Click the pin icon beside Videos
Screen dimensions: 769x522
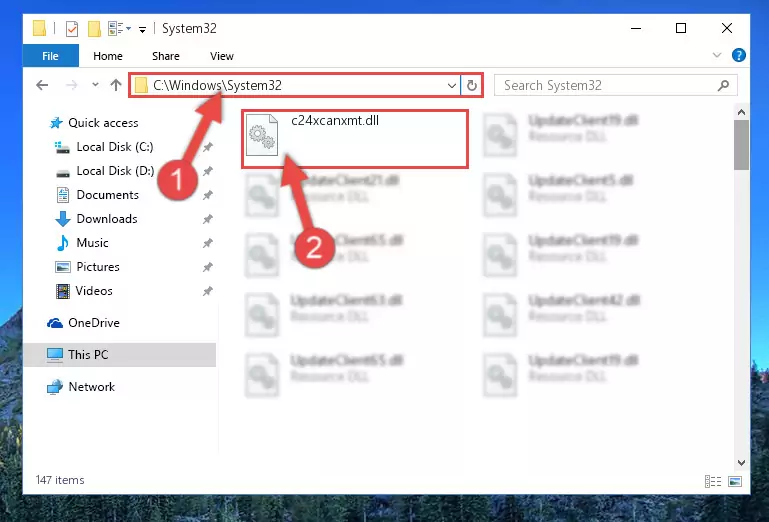click(x=208, y=291)
